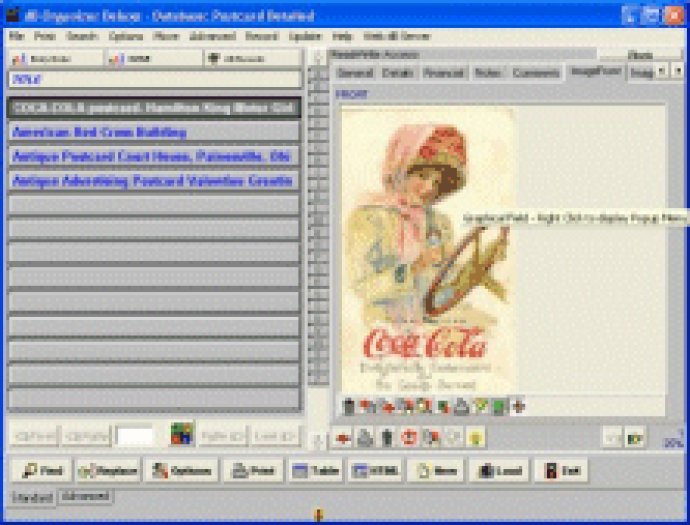Screen dimensions: 690x525
Task: Click the colorful squares icon near navigation
Action: tap(182, 434)
